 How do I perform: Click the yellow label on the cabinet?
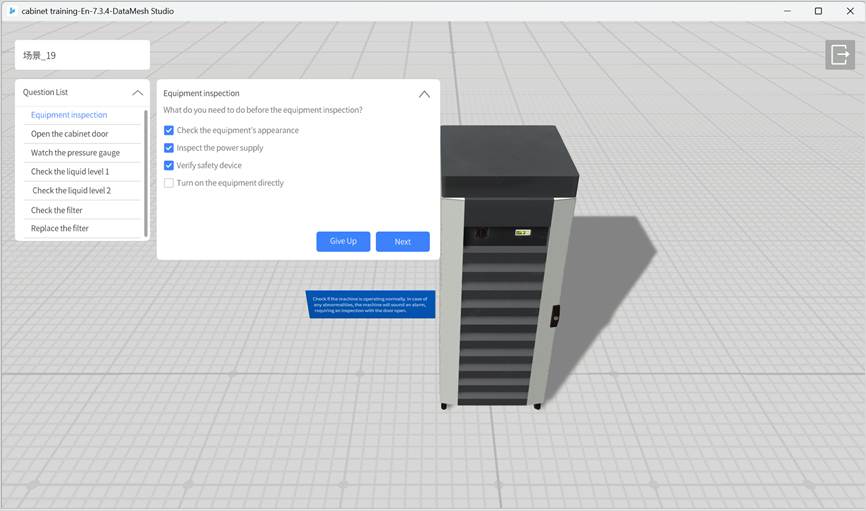522,232
